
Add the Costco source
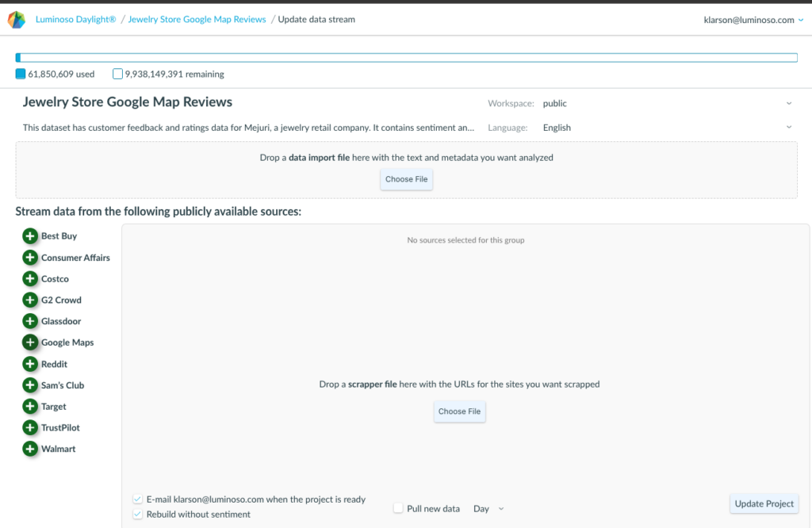point(30,278)
